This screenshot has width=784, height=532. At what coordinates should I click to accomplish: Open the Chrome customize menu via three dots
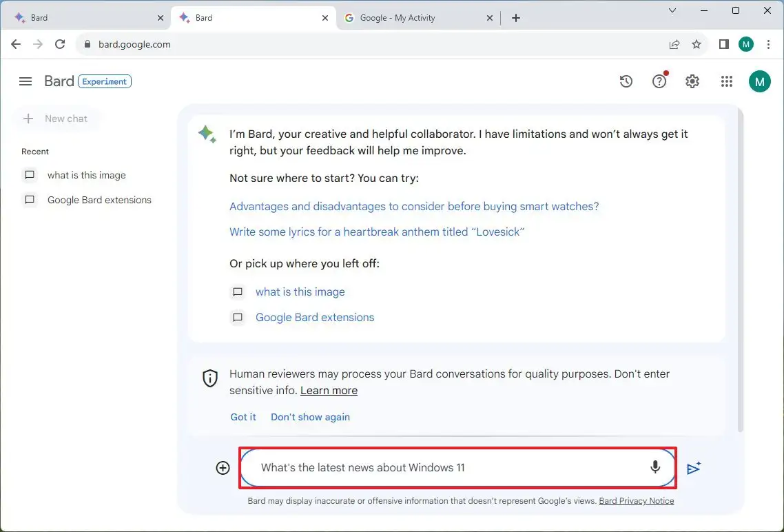coord(769,43)
